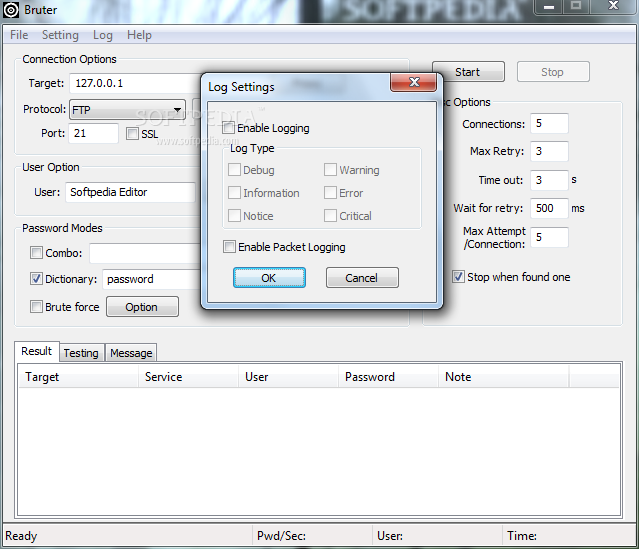Toggle the Error log type checkbox
The image size is (639, 549).
[330, 192]
